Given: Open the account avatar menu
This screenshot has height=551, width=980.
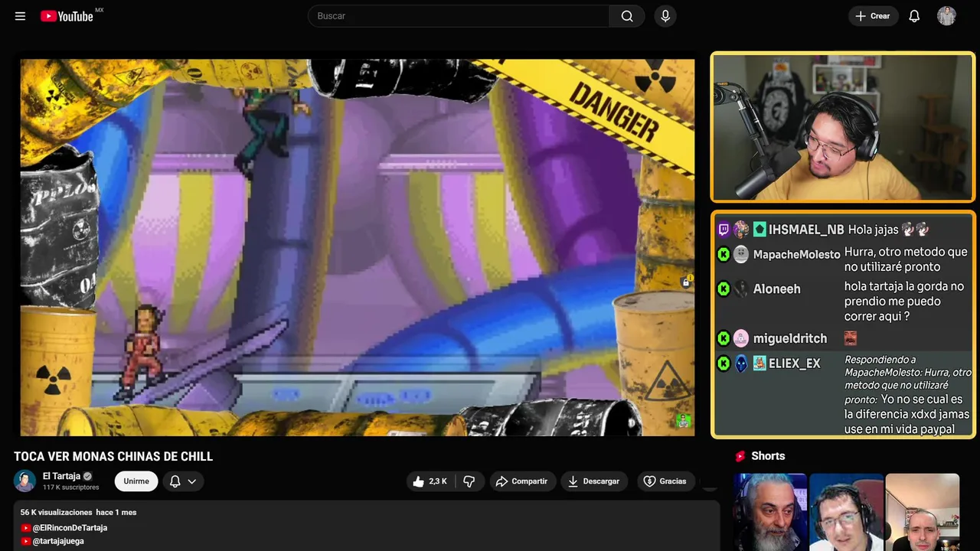Looking at the screenshot, I should coord(946,16).
